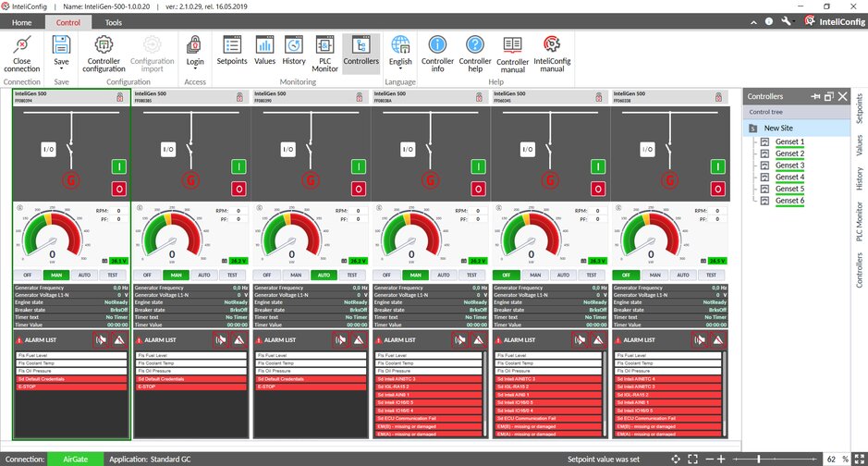This screenshot has width=868, height=466.
Task: Open the vertical PLC Monitor side tab
Action: tap(859, 221)
